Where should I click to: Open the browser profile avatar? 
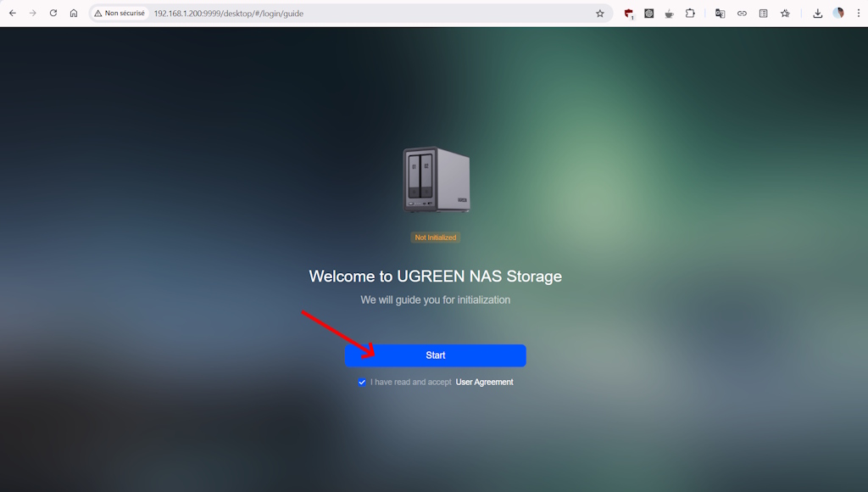(x=838, y=14)
